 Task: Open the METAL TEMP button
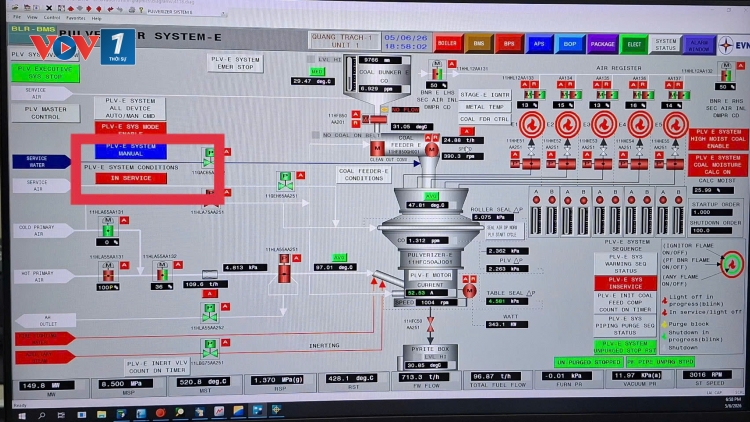(x=485, y=107)
